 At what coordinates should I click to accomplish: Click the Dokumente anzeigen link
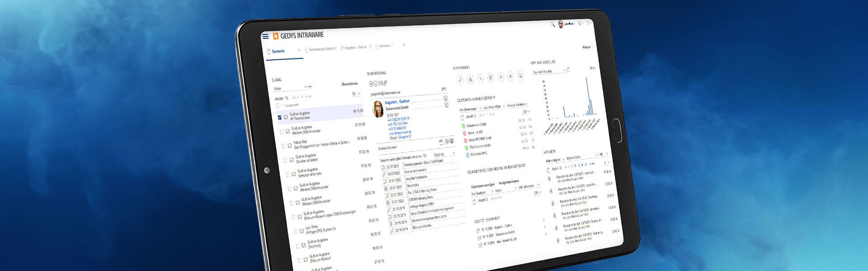pyautogui.click(x=483, y=186)
